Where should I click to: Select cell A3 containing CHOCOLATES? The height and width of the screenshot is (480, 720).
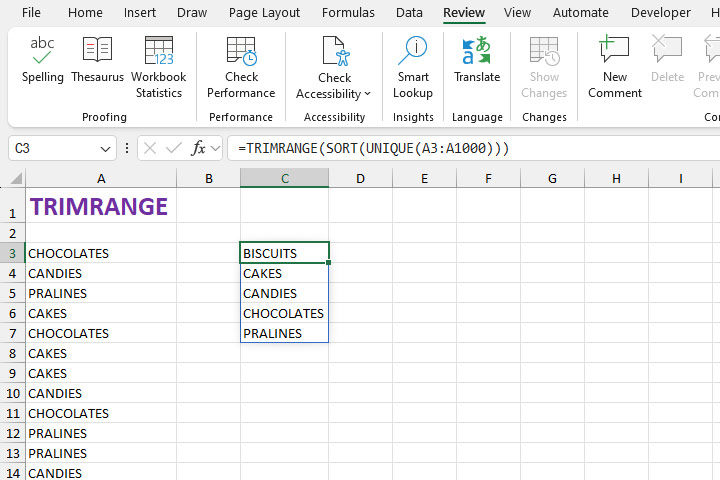pyautogui.click(x=101, y=253)
